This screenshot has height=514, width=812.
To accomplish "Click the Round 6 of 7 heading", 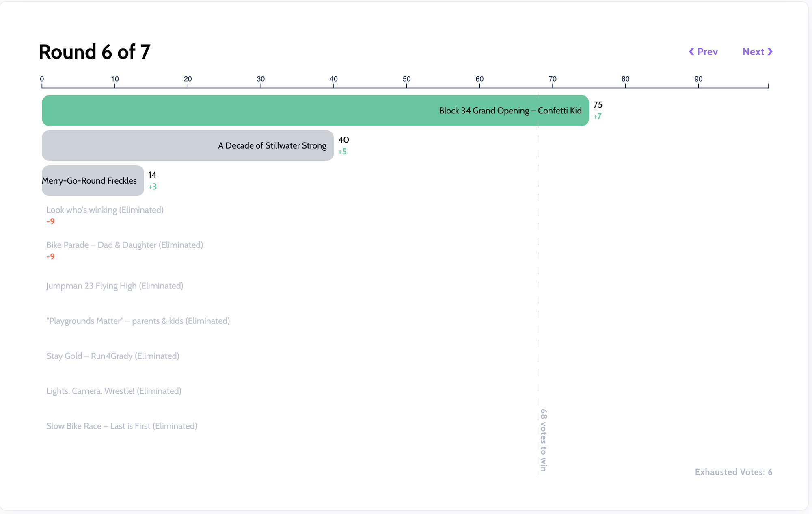I will 94,52.
